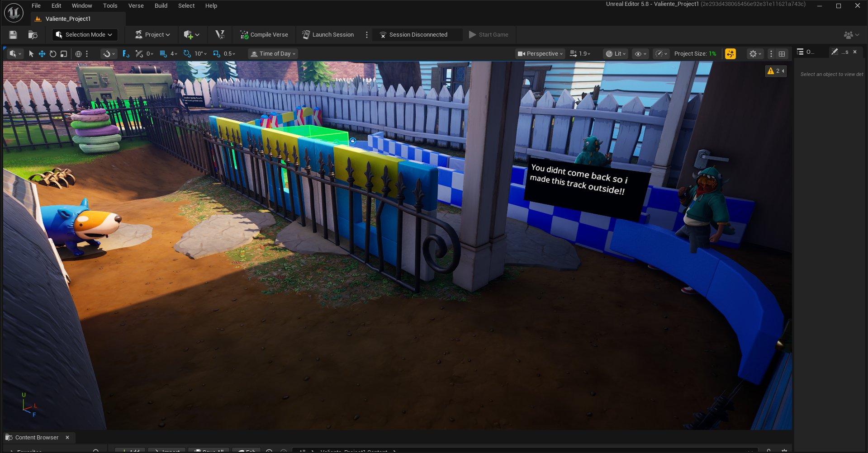Screen dimensions: 868x453
Task: Open the content browser icon next to save
Action: (x=33, y=35)
